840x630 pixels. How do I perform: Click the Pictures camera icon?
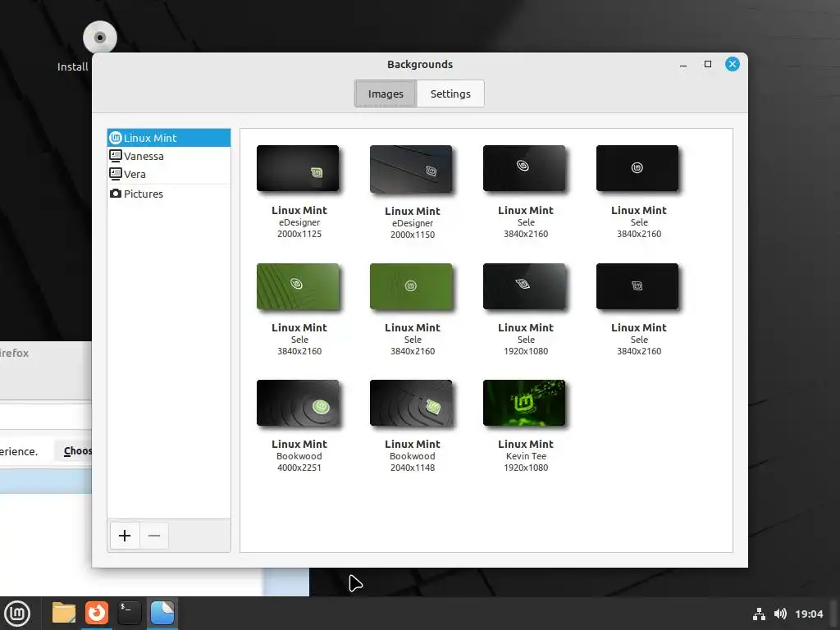115,194
